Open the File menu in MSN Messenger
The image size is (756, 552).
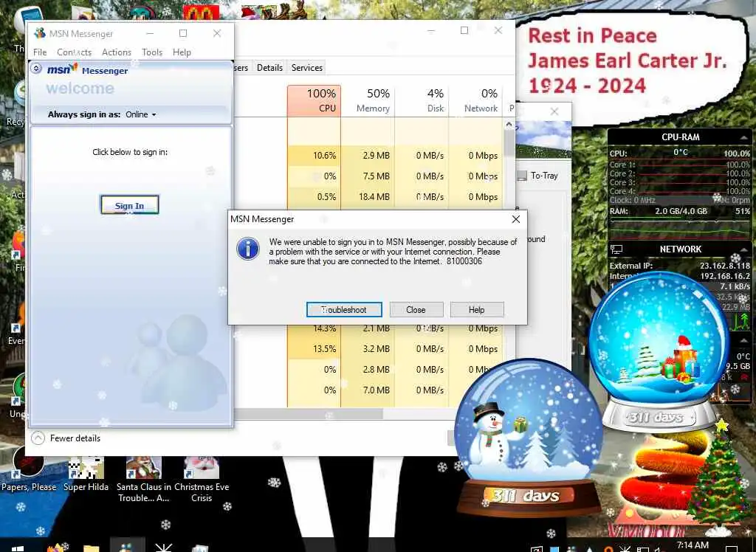click(40, 52)
